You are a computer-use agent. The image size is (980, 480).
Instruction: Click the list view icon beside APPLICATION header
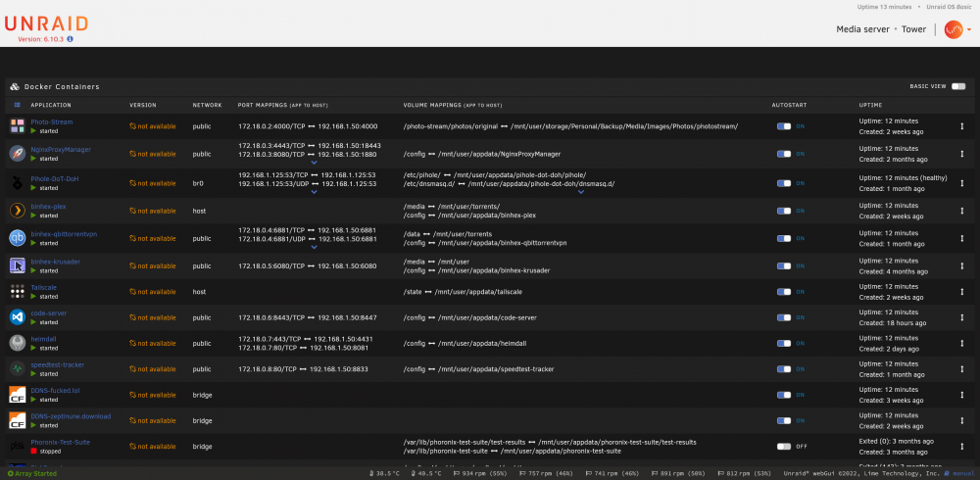point(17,105)
